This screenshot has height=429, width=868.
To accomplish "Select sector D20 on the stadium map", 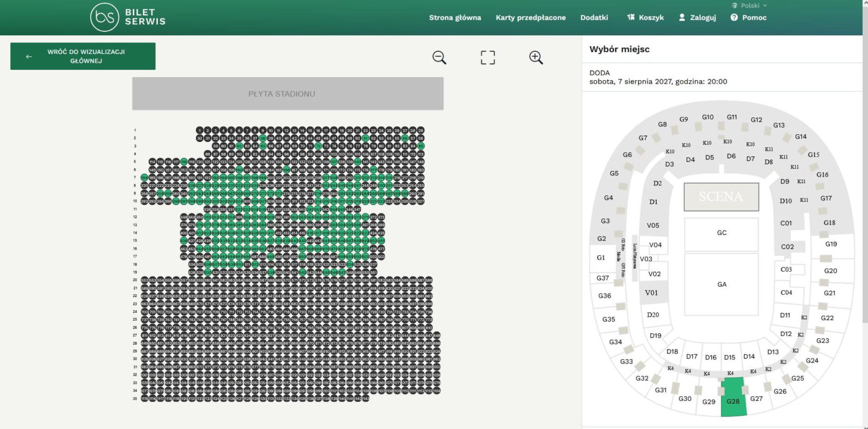I will (653, 315).
